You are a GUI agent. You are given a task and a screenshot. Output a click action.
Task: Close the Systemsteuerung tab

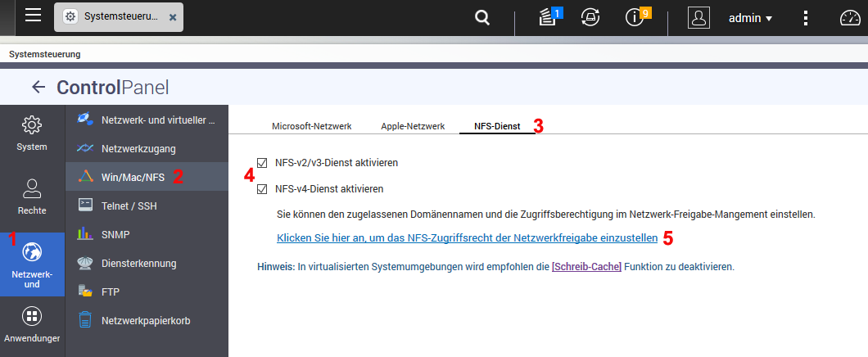click(x=173, y=17)
